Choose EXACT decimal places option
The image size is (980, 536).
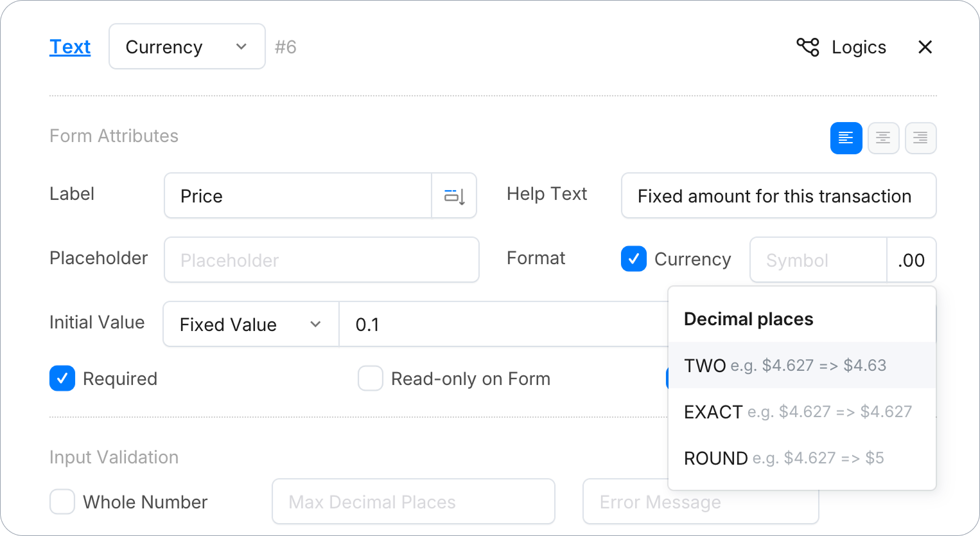tap(802, 411)
